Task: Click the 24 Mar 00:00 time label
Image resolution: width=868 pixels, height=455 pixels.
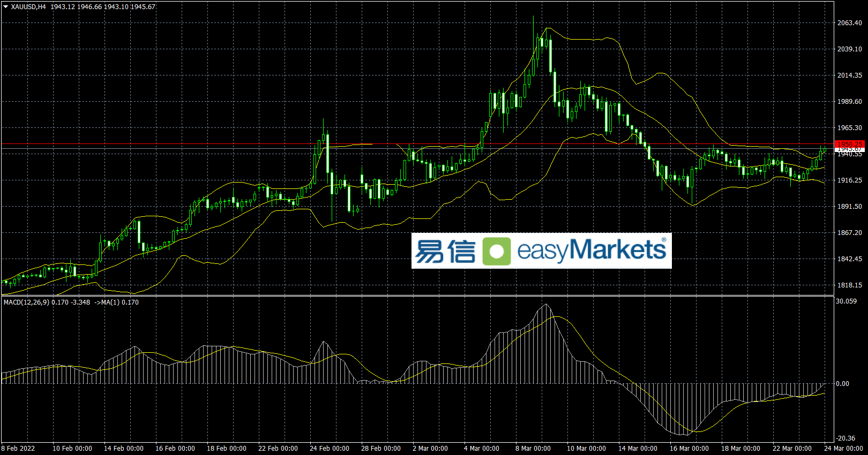Action: click(x=844, y=449)
